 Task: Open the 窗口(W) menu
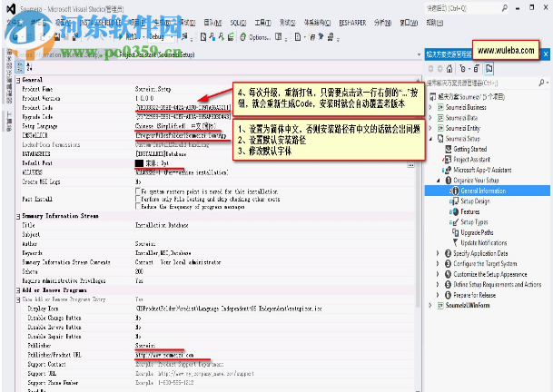[x=409, y=23]
